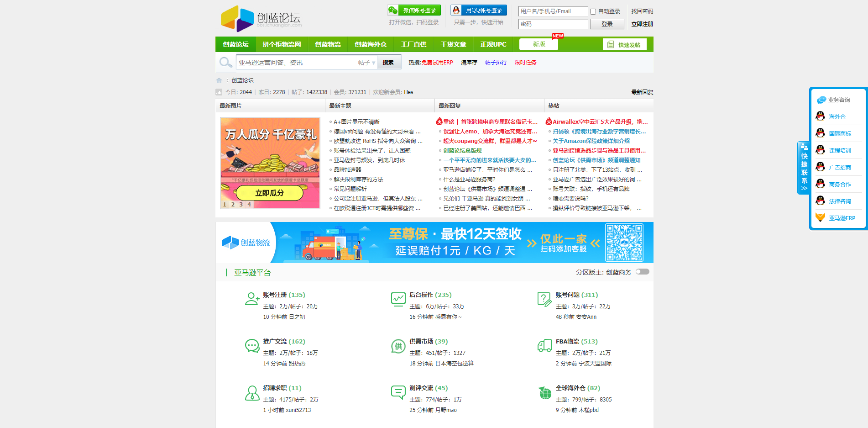The width and height of the screenshot is (868, 428).
Task: Click the 帖子排行 link
Action: click(496, 63)
